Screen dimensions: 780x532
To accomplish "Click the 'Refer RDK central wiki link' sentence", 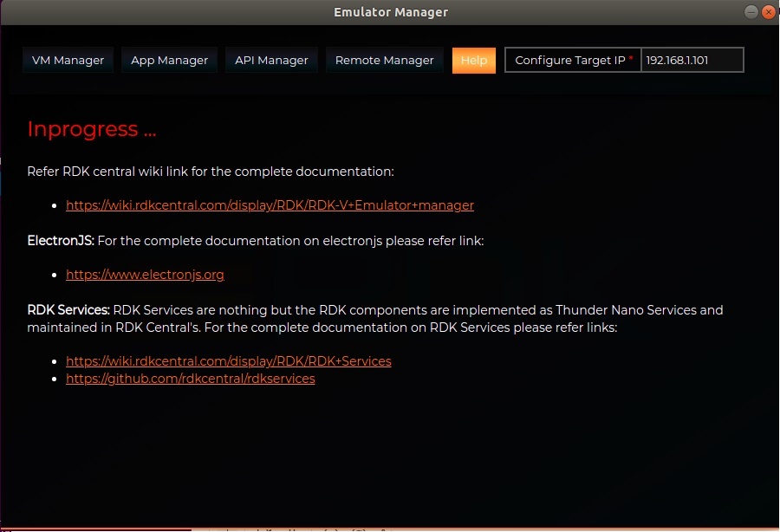I will pyautogui.click(x=210, y=172).
